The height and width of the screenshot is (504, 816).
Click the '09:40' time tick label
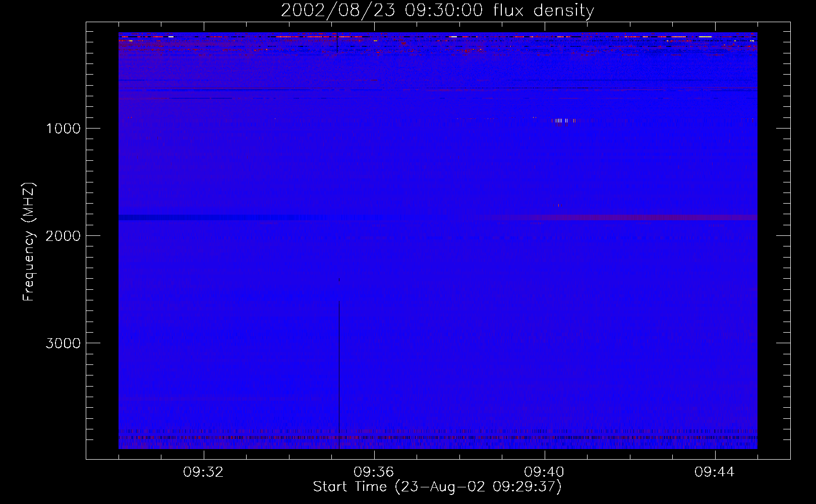point(544,472)
